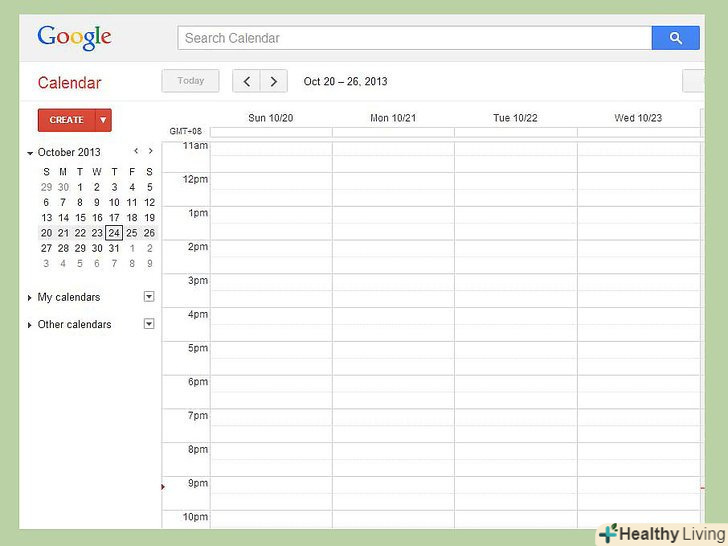The width and height of the screenshot is (728, 546).
Task: Select October 23 in mini calendar
Action: pyautogui.click(x=97, y=233)
